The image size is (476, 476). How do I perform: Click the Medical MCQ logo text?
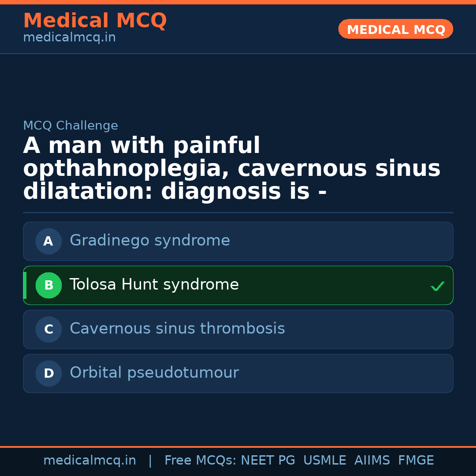[x=95, y=21]
